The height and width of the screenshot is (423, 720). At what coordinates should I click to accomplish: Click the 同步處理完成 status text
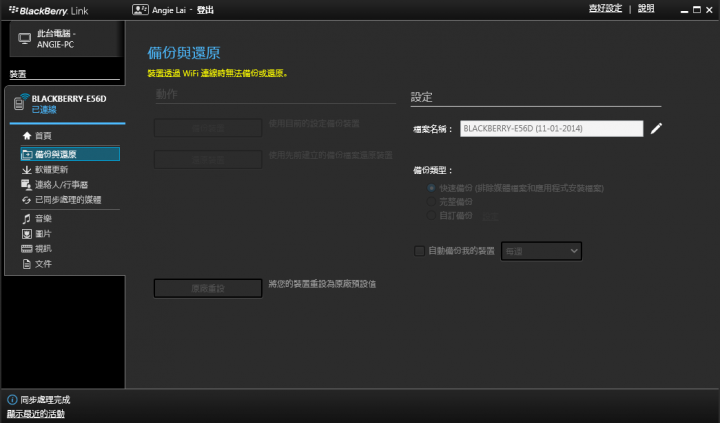[45, 400]
